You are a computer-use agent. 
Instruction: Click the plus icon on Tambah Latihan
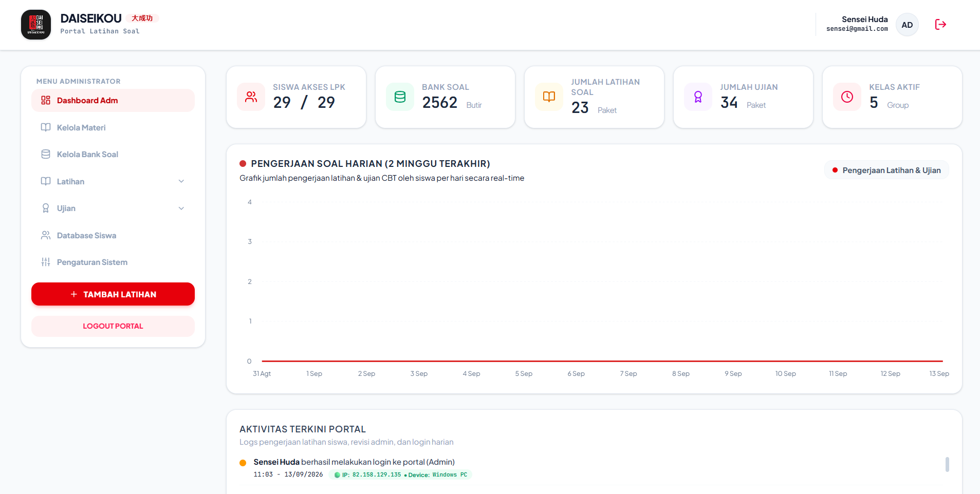point(74,294)
